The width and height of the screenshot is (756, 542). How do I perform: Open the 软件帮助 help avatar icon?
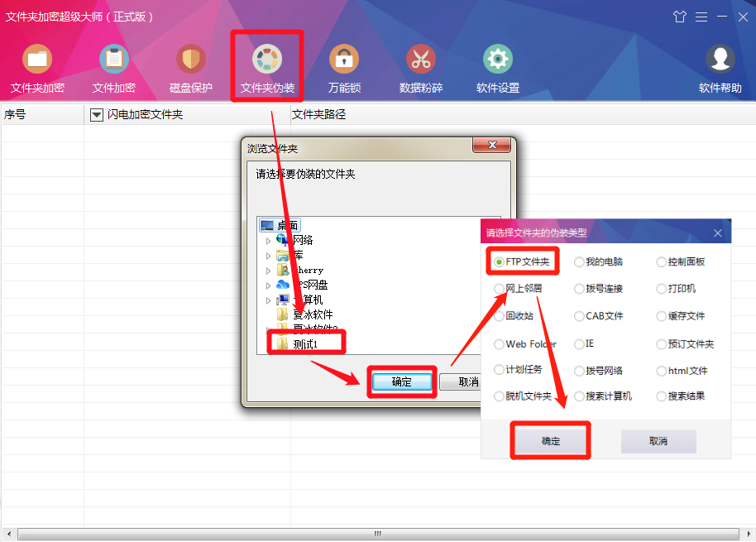click(x=720, y=69)
